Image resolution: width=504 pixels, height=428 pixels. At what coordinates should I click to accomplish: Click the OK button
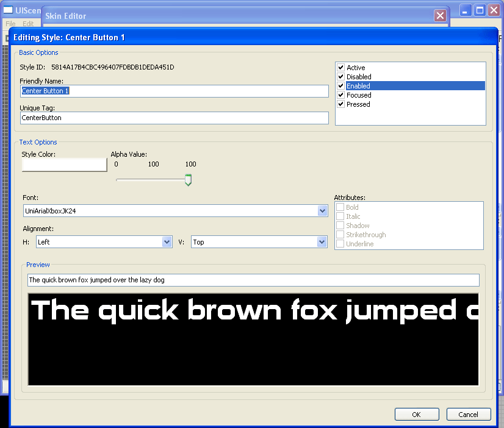417,414
